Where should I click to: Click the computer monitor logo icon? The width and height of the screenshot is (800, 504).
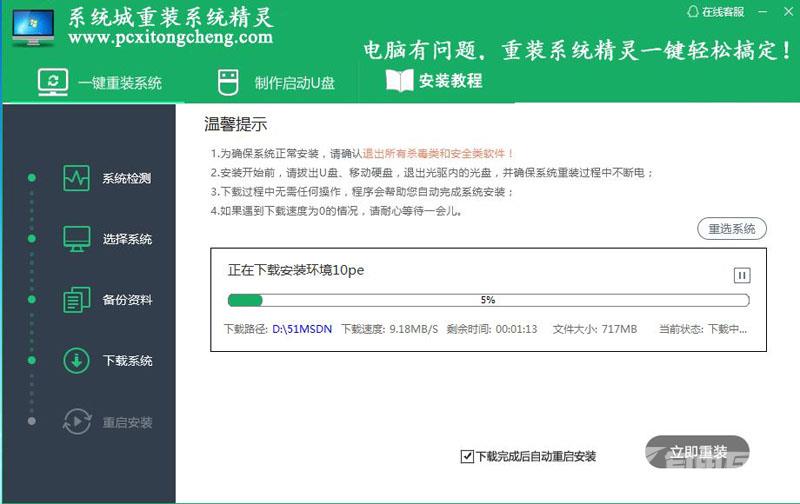pos(33,28)
